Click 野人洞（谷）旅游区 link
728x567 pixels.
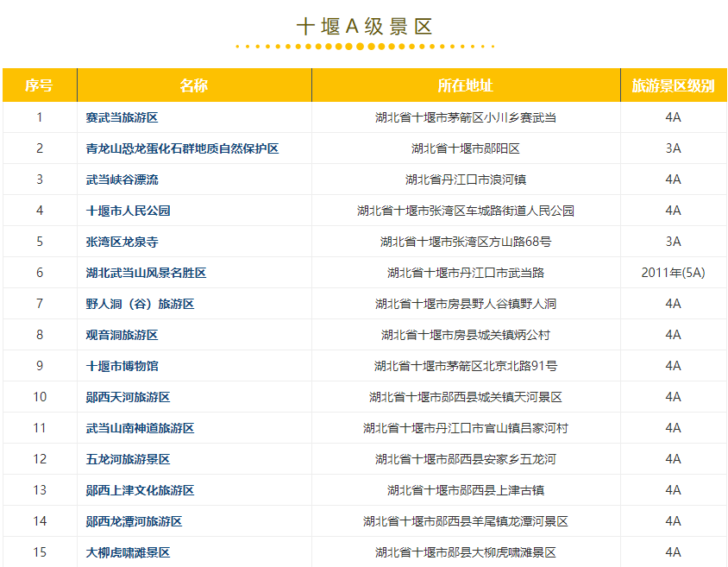pyautogui.click(x=140, y=304)
